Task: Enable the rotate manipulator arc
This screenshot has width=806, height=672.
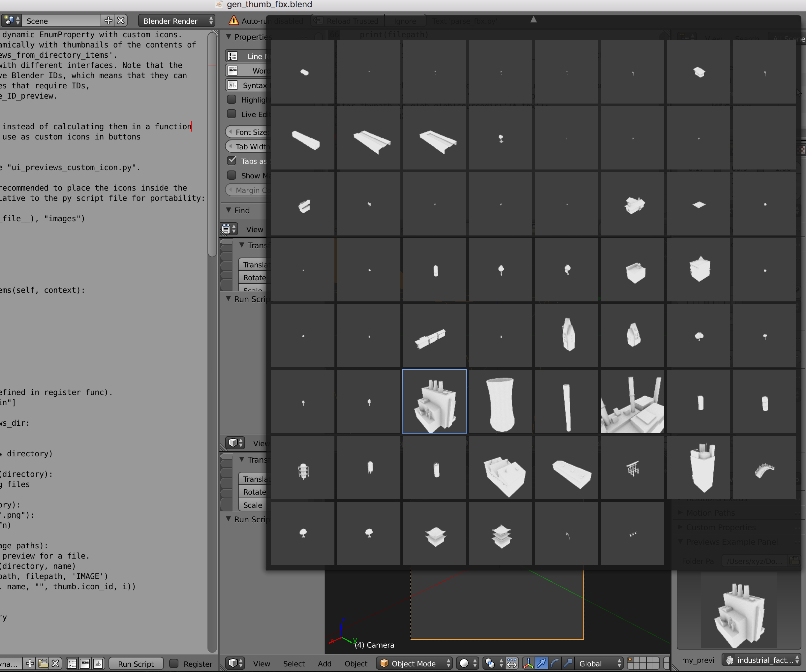Action: pyautogui.click(x=555, y=663)
